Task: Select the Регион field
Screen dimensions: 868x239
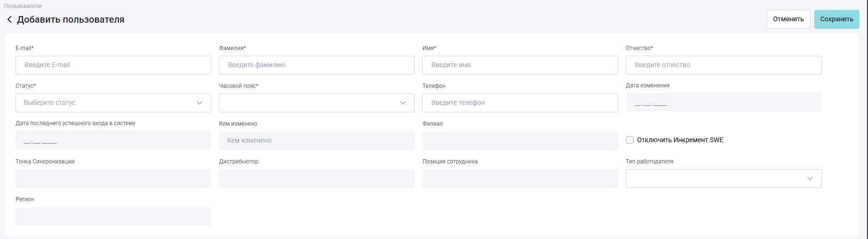Action: [113, 216]
